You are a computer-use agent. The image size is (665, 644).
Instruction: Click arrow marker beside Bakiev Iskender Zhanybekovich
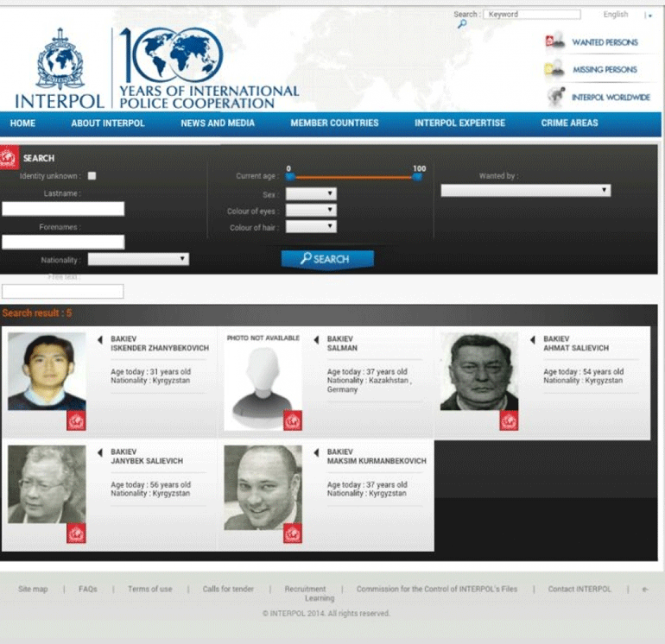point(100,339)
